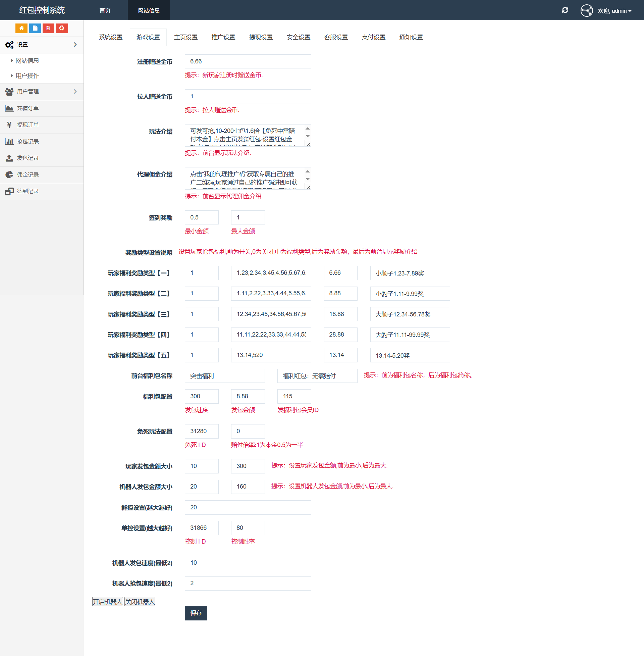Click the blue document icon button
The height and width of the screenshot is (656, 644).
coord(35,28)
